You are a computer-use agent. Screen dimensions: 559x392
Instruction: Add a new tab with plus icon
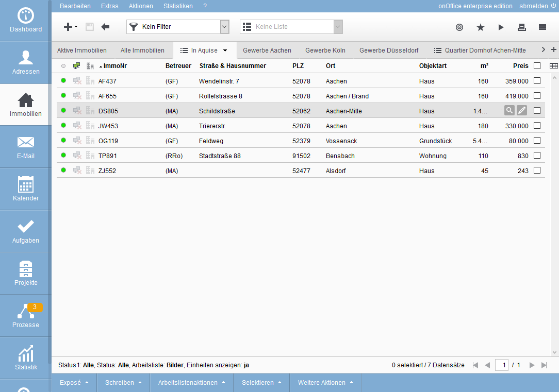coord(554,49)
